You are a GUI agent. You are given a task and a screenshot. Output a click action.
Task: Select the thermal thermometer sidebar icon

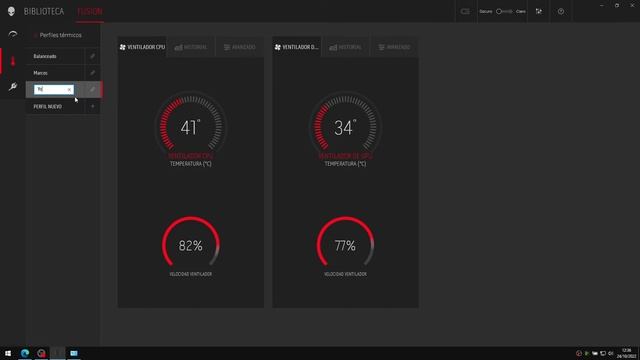(x=13, y=61)
